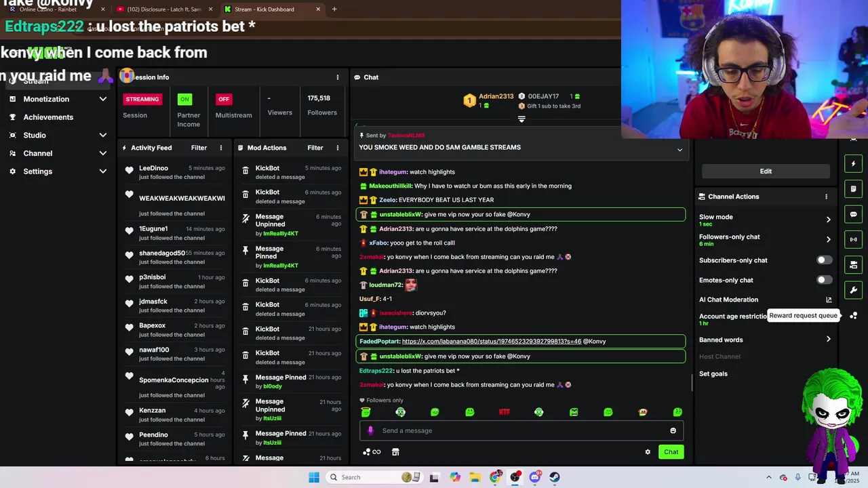The height and width of the screenshot is (488, 868).
Task: Open the x.com link from FadedPoptart
Action: point(492,342)
